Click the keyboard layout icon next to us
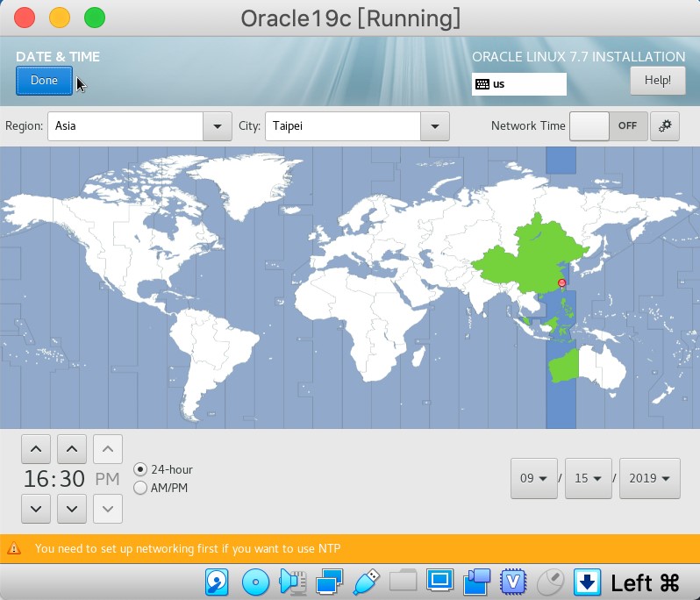The width and height of the screenshot is (700, 600). click(482, 84)
